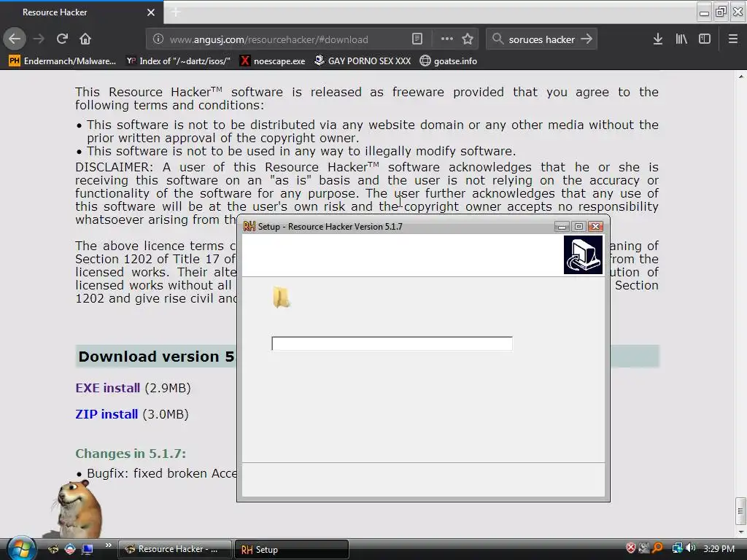Viewport: 747px width, 560px height.
Task: Switch to Setup taskbar button
Action: 292,549
